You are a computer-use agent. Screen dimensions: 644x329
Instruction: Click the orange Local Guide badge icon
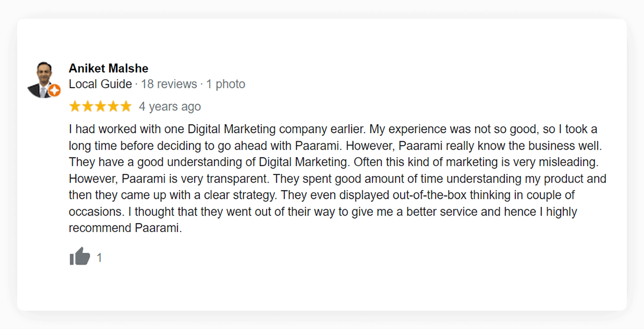click(54, 91)
